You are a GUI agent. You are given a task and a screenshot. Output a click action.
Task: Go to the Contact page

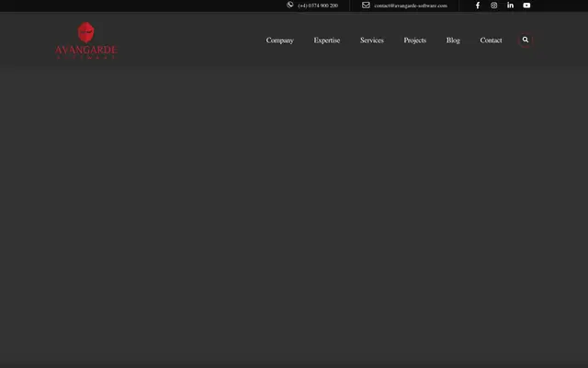point(491,40)
